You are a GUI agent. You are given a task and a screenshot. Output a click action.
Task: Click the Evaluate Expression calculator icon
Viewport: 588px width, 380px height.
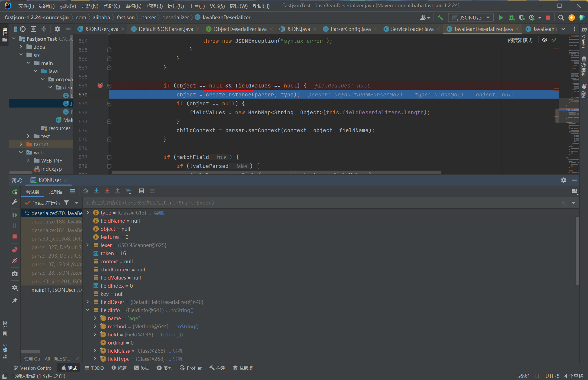(142, 191)
